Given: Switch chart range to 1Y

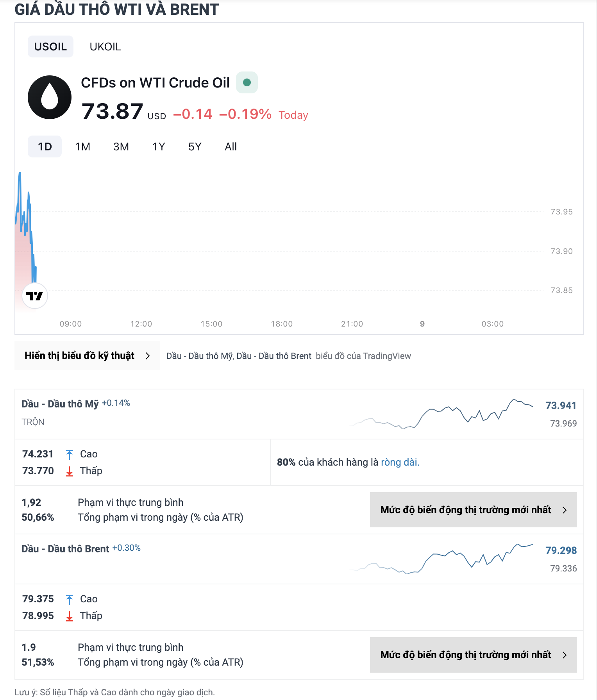Looking at the screenshot, I should [x=159, y=147].
